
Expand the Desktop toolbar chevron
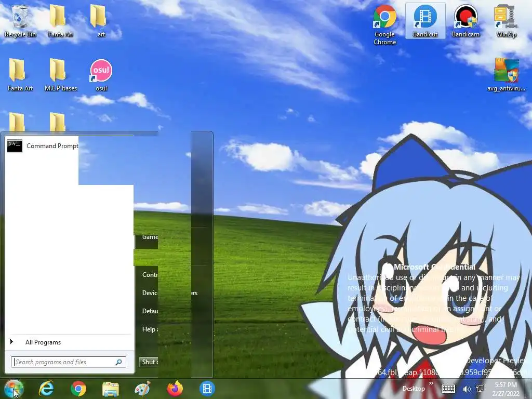click(431, 383)
